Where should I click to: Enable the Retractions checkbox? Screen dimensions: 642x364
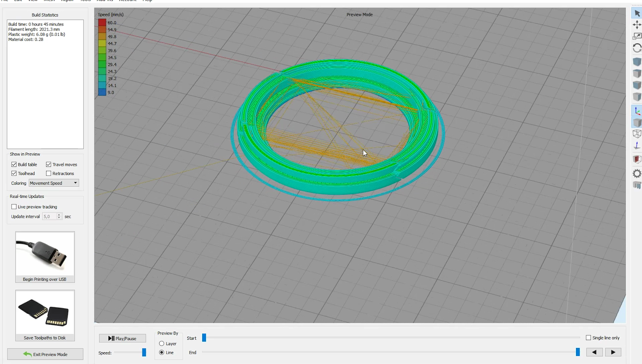(x=48, y=173)
